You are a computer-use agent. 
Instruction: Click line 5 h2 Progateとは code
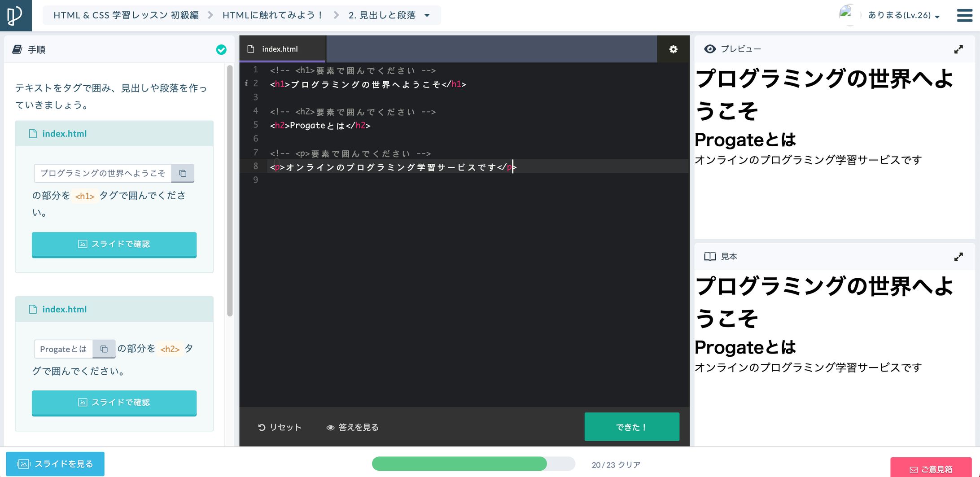(320, 126)
